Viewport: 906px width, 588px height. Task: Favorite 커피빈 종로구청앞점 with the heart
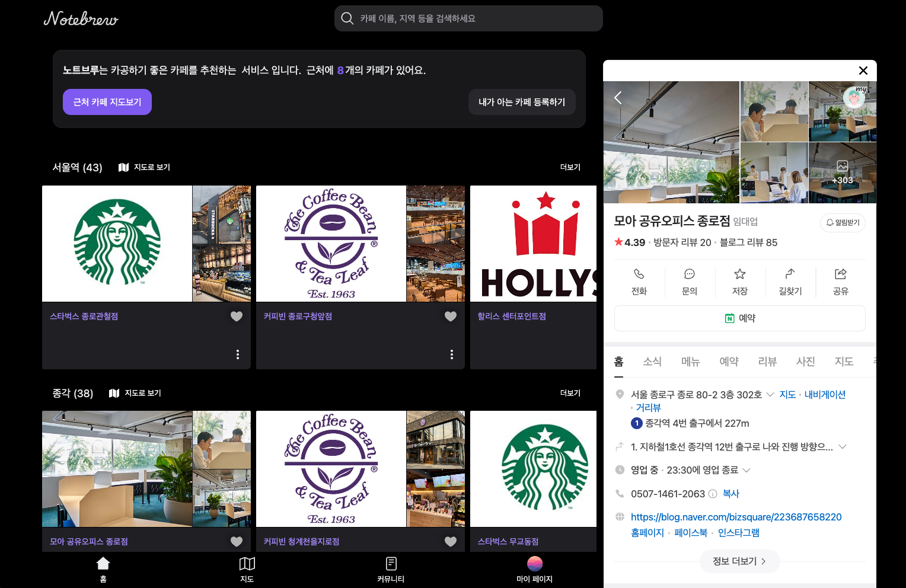(x=451, y=317)
